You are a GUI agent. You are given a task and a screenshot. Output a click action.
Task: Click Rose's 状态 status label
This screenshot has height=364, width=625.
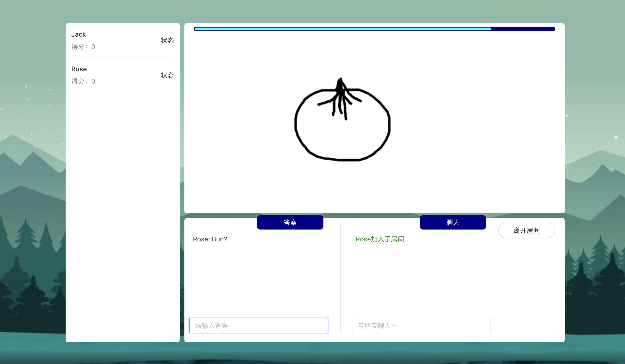(x=167, y=75)
